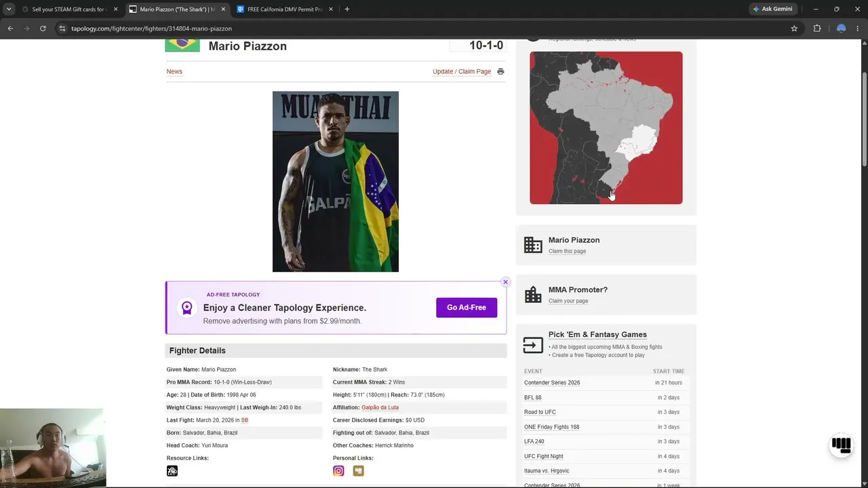The width and height of the screenshot is (868, 488).
Task: Bookmark this page with the star icon
Action: tap(794, 28)
